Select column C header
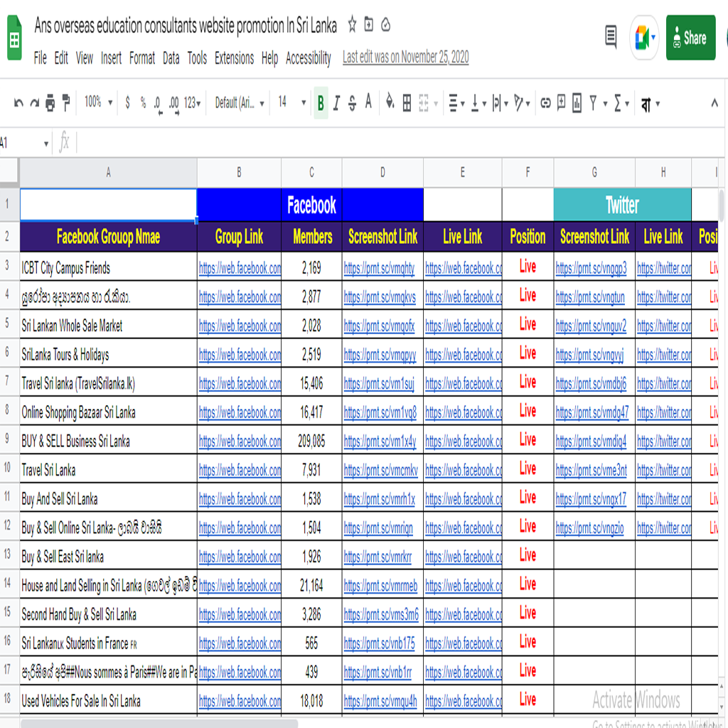728x728 pixels. tap(311, 173)
